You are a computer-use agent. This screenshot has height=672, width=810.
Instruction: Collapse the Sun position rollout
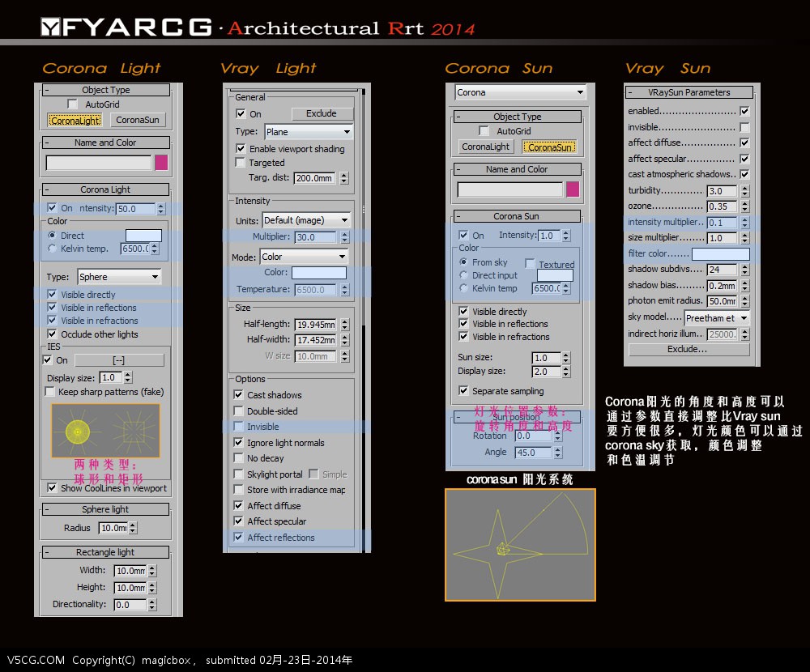[517, 417]
